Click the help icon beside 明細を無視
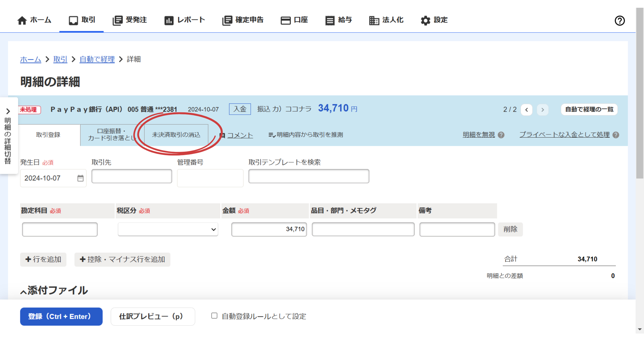Viewport: 644px width, 362px height. [x=502, y=135]
